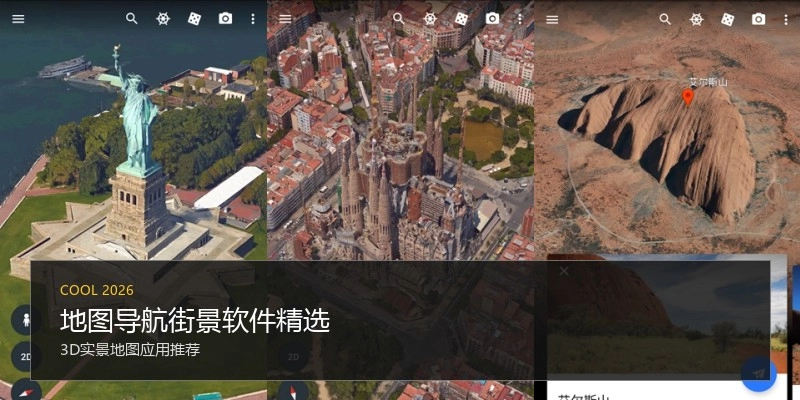Click the COOL 2026 banner text
The image size is (800, 400).
[x=97, y=290]
